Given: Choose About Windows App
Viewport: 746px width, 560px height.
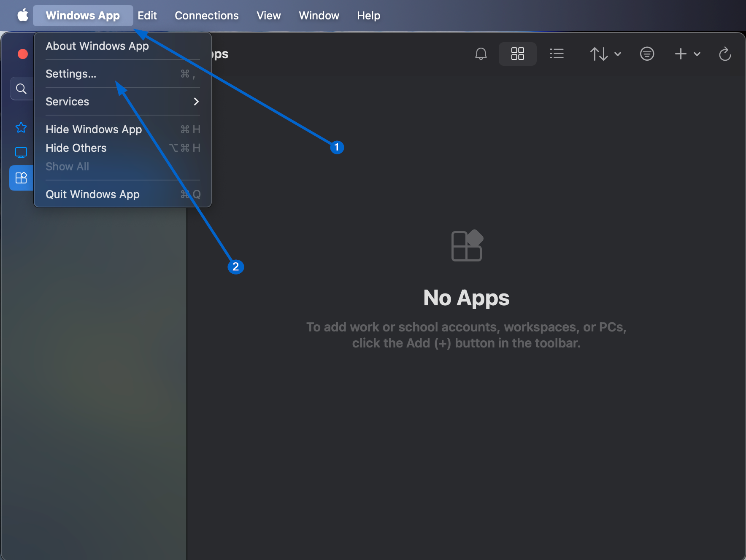Looking at the screenshot, I should (x=123, y=46).
